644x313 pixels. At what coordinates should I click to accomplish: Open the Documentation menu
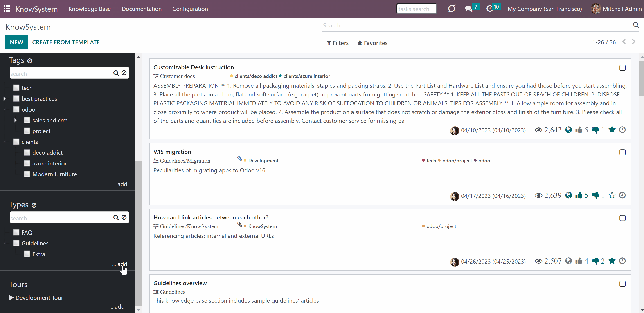142,9
